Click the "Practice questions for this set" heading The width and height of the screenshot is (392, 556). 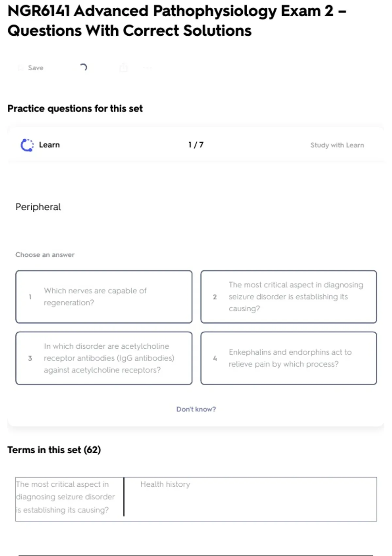[x=75, y=109]
